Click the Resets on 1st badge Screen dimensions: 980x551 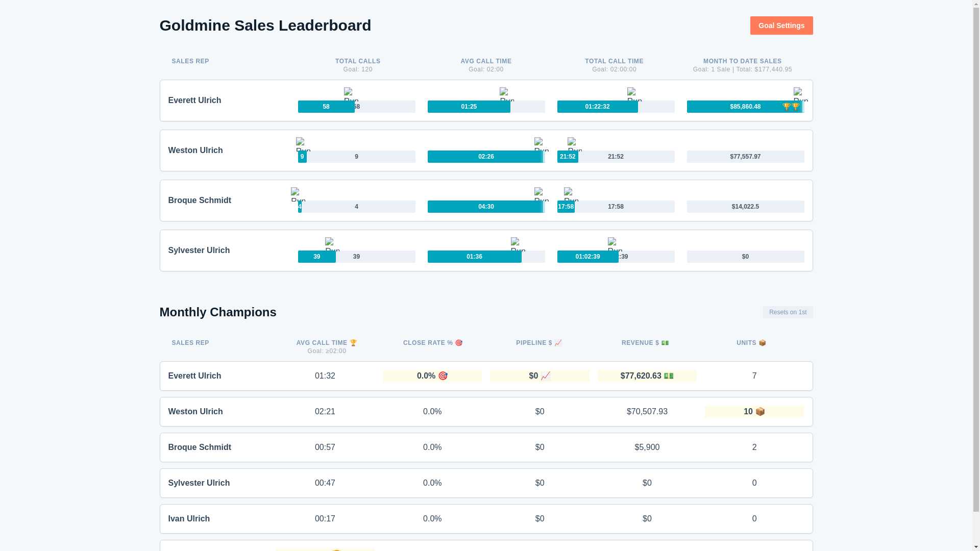pos(787,312)
